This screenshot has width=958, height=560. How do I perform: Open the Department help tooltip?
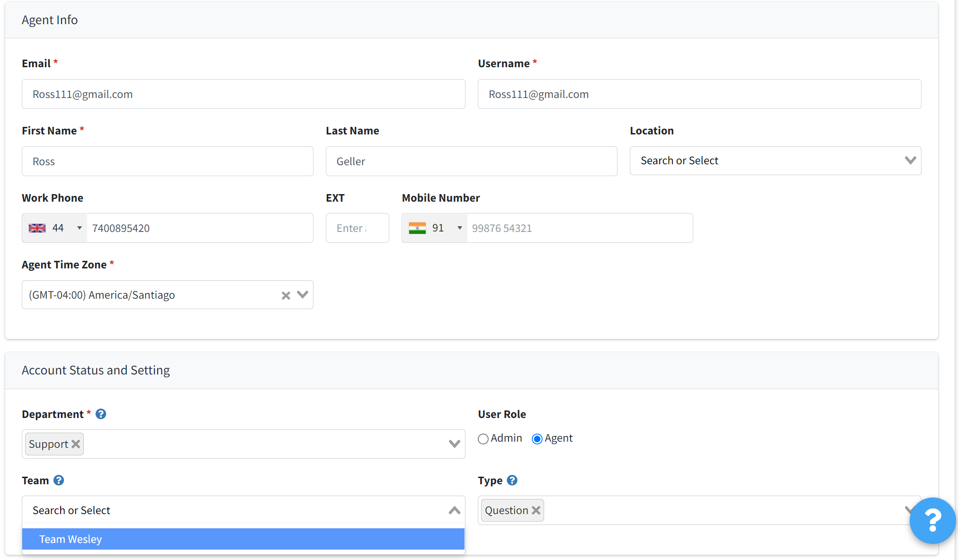click(100, 414)
